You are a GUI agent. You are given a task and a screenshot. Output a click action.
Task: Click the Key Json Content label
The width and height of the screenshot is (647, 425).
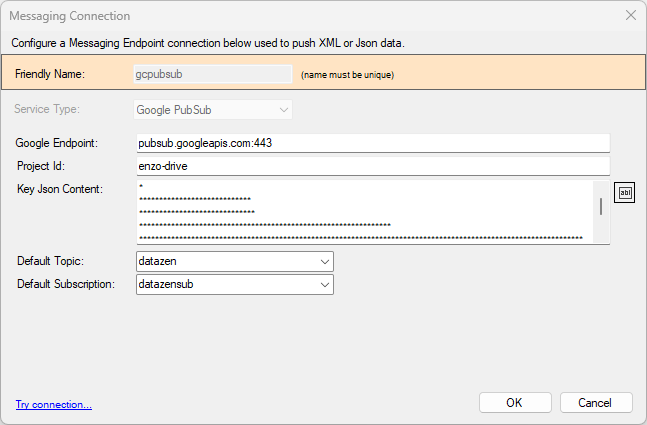coord(60,189)
